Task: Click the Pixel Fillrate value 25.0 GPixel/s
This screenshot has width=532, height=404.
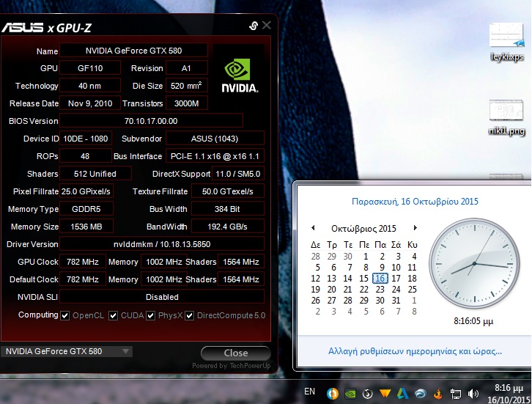Action: (86, 191)
